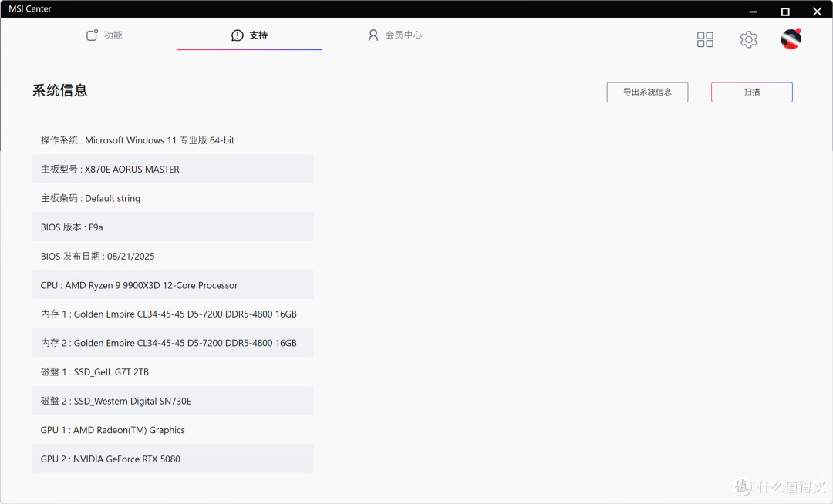Click the 扫描 (Scan) button
The image size is (833, 504).
tap(752, 92)
